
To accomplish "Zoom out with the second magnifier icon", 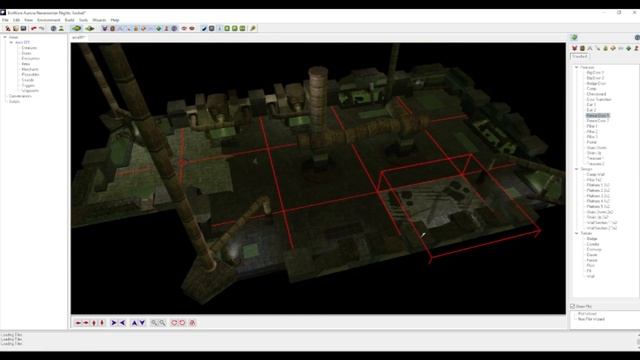I will (162, 323).
